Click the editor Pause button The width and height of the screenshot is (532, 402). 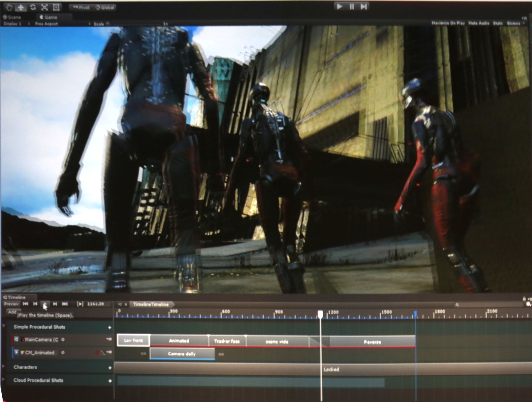pos(352,6)
